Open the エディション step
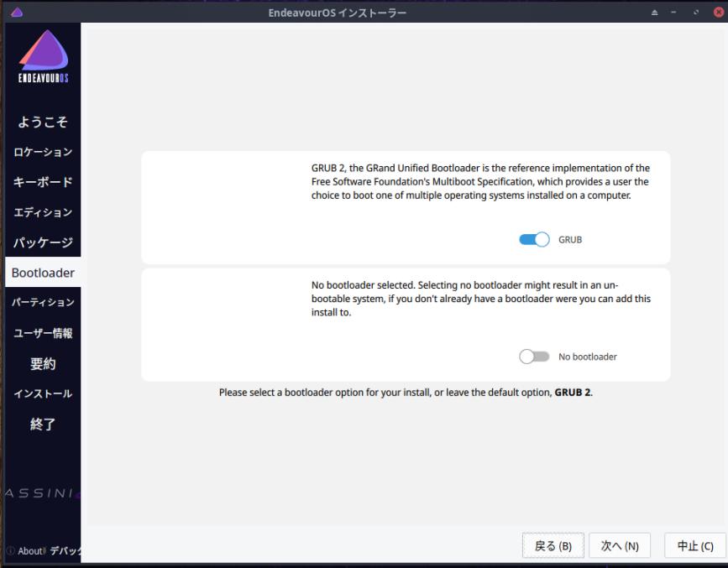 coord(43,212)
